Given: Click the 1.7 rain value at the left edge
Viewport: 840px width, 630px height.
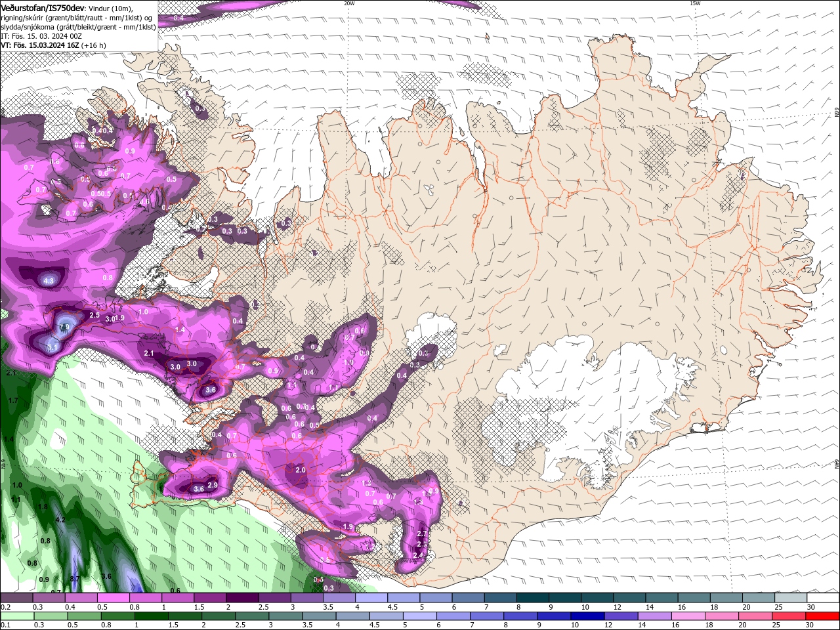Looking at the screenshot, I should 12,400.
